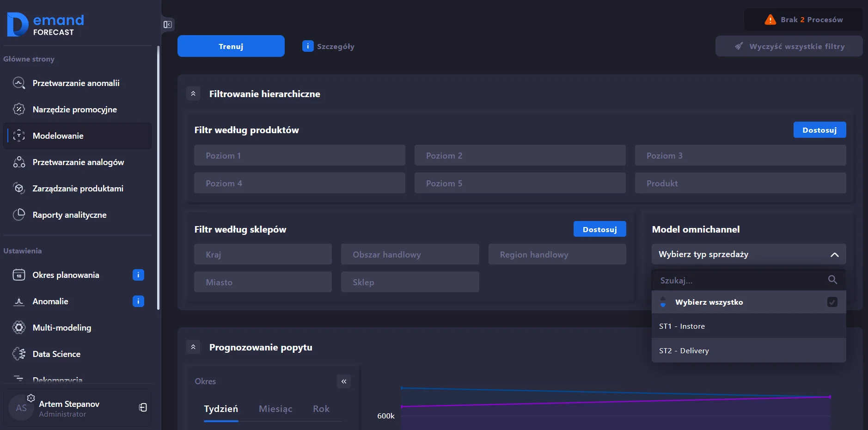Click Wyczyść wszystkie filtry button
Screen dimensions: 868x430
pos(789,46)
